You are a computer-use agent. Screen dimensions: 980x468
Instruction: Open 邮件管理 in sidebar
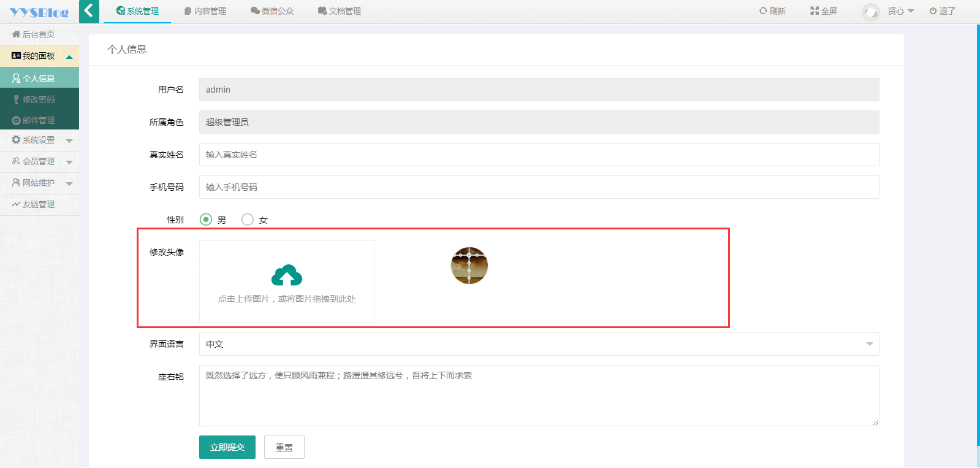pos(39,120)
